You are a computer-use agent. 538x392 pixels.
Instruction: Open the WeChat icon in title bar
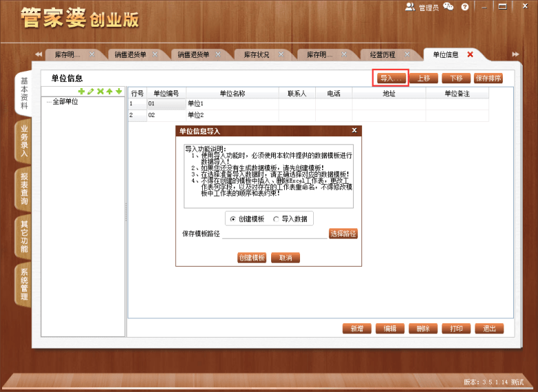click(x=448, y=6)
